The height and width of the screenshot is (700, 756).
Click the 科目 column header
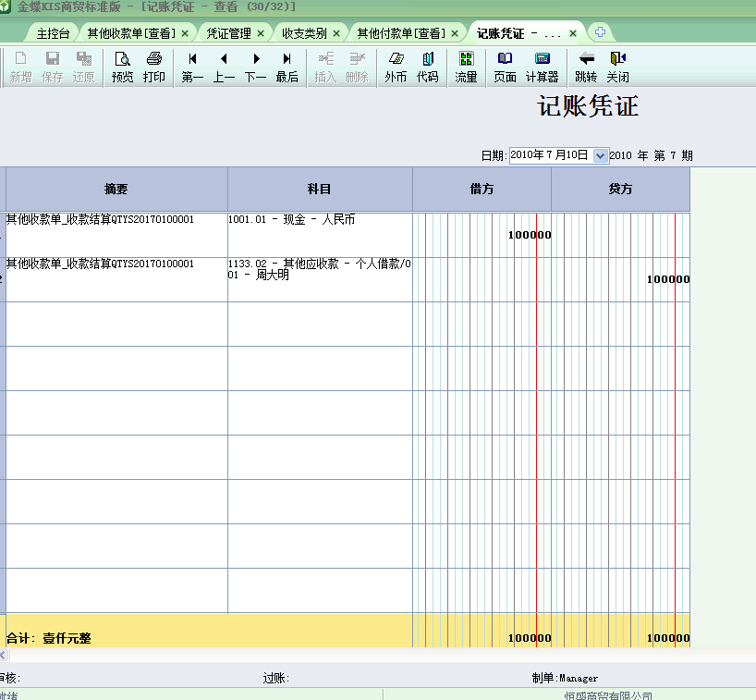320,189
